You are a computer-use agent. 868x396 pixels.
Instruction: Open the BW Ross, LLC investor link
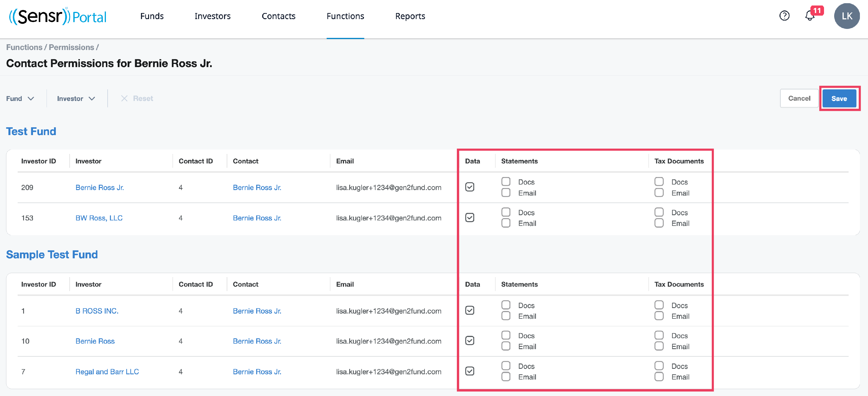pos(99,218)
